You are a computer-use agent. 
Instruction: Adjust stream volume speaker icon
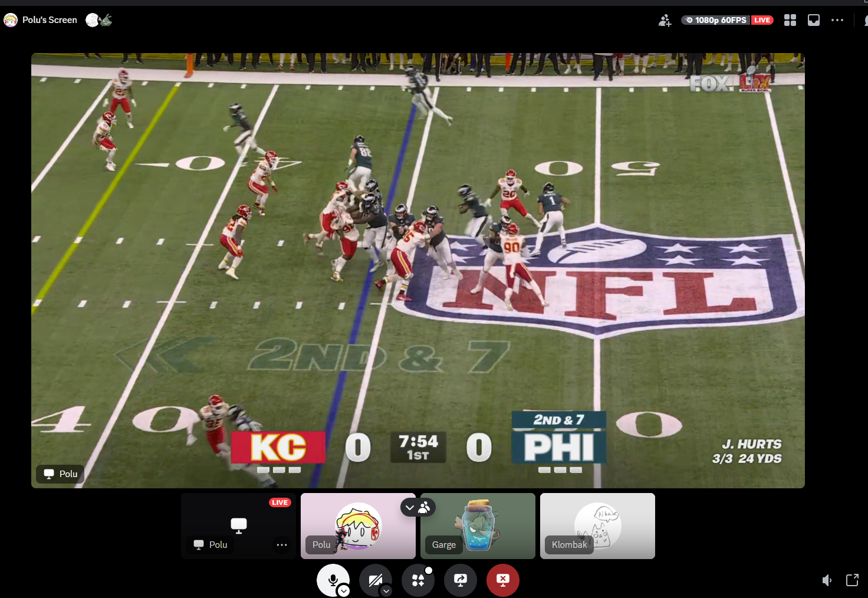[x=827, y=580]
